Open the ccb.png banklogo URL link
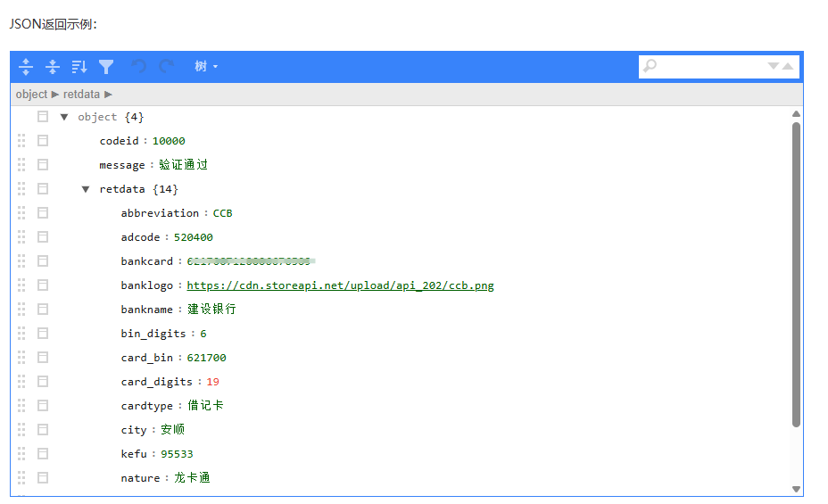Screen dimensions: 828x504 340,285
